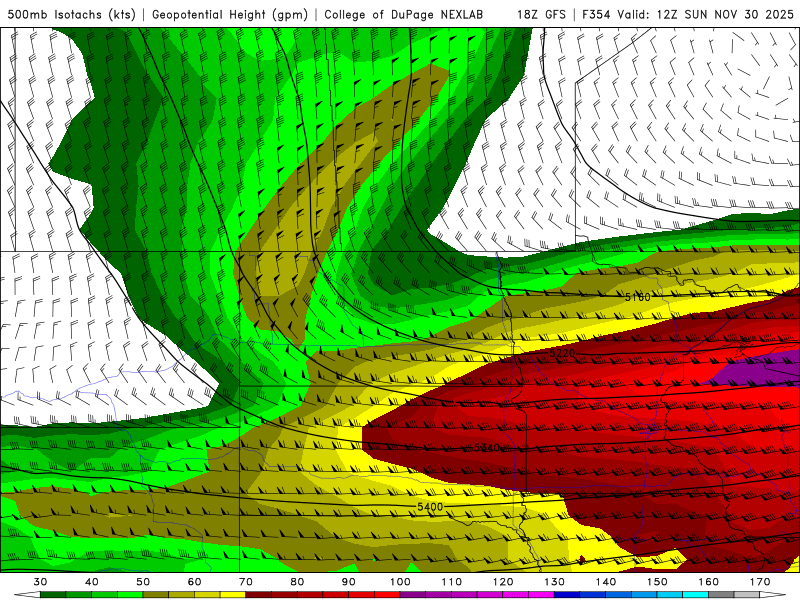This screenshot has width=800, height=600.
Task: Click the 'F354 Valid: 12Z SUN NOV 30 2025' text
Action: [x=688, y=14]
